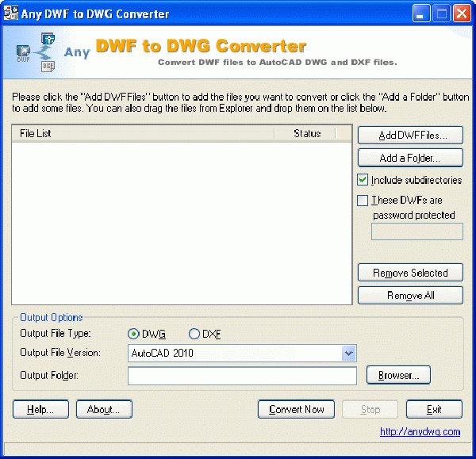This screenshot has height=459, width=476.
Task: Click Remove All button
Action: tap(410, 295)
